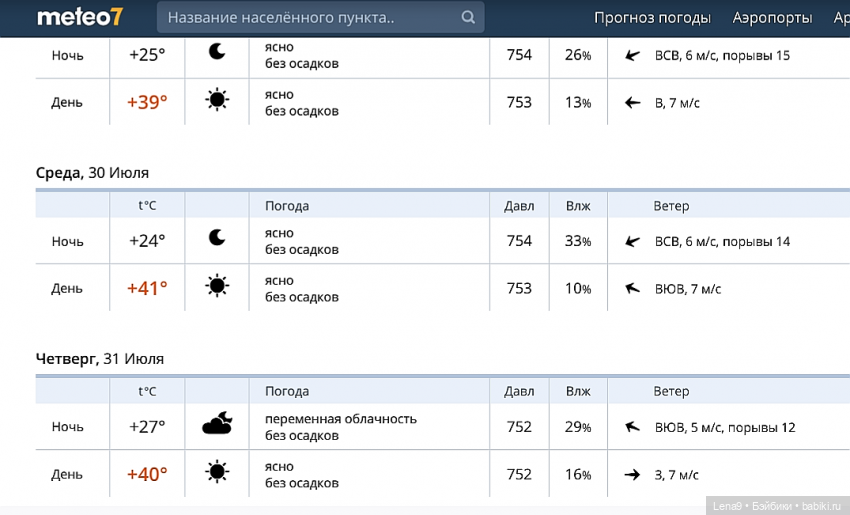This screenshot has width=850, height=515.
Task: Click the right-pointing wind arrow beside З, 7 м/с
Action: [x=632, y=475]
